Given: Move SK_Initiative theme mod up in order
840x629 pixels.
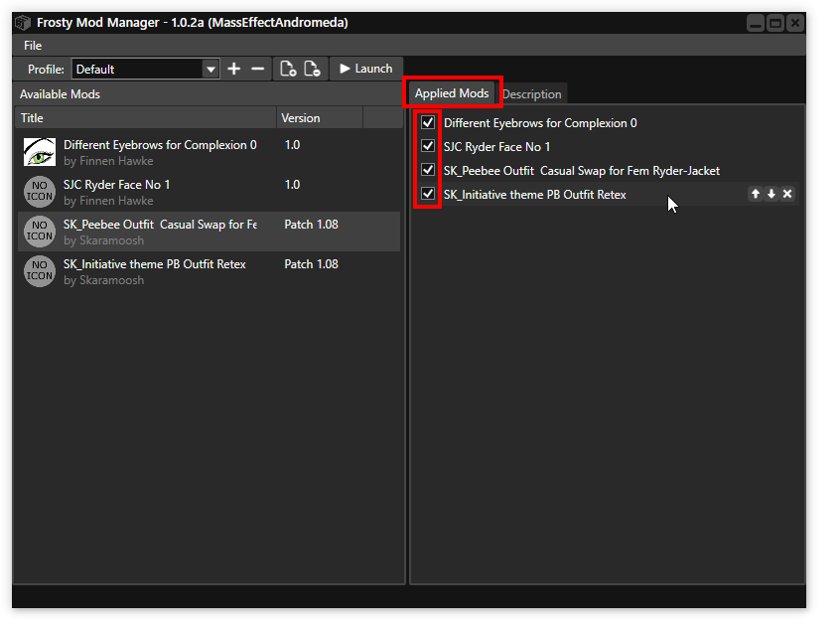Looking at the screenshot, I should point(756,194).
